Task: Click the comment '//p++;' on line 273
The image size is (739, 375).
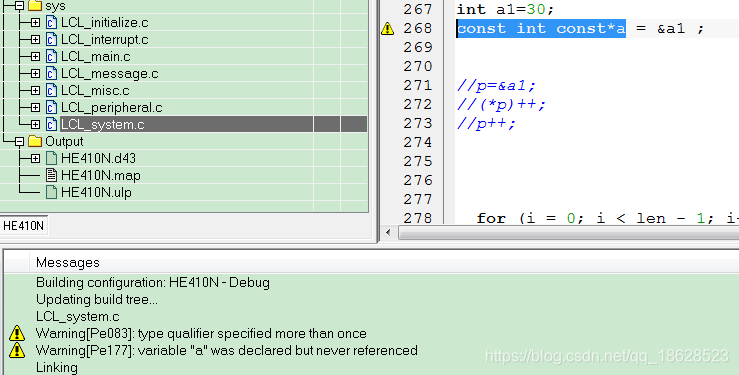Action: (x=486, y=123)
